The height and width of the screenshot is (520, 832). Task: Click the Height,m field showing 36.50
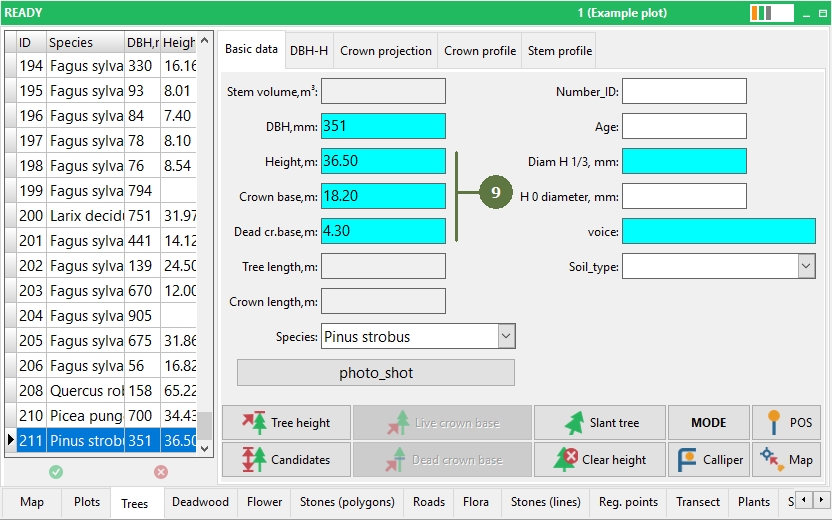383,161
